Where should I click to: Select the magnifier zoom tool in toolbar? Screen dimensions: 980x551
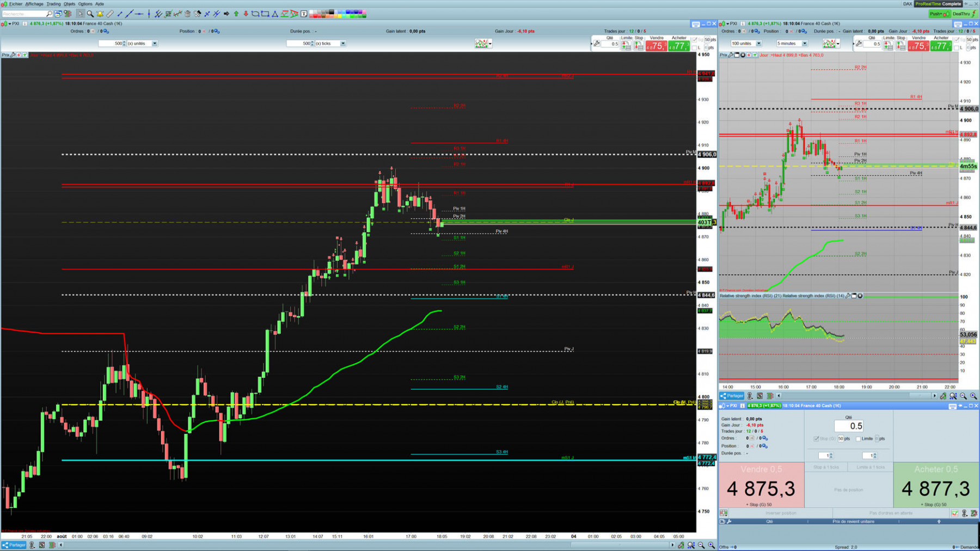pos(90,14)
